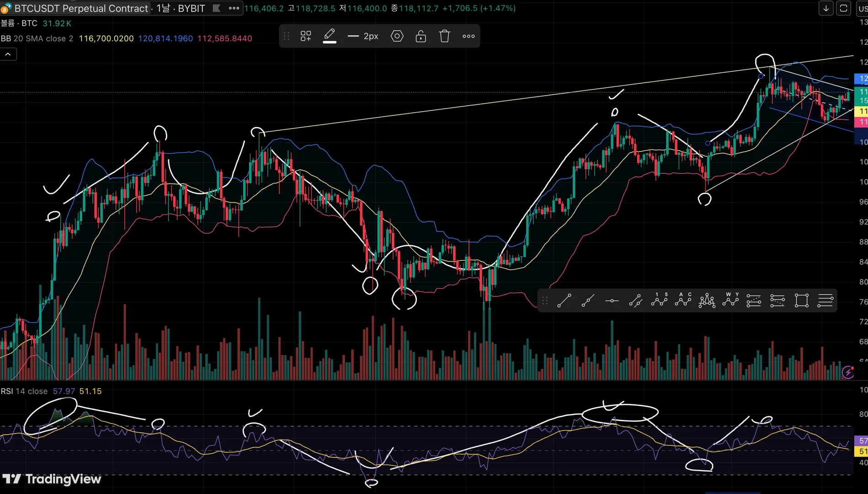Select the line-levels tool at toolbar end

[825, 301]
